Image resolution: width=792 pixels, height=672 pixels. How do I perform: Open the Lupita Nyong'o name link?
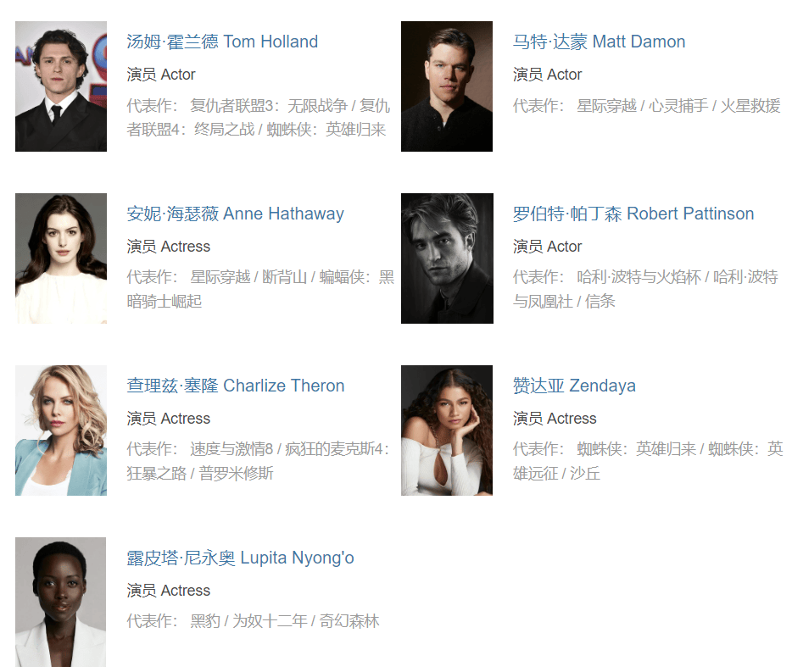pyautogui.click(x=241, y=558)
